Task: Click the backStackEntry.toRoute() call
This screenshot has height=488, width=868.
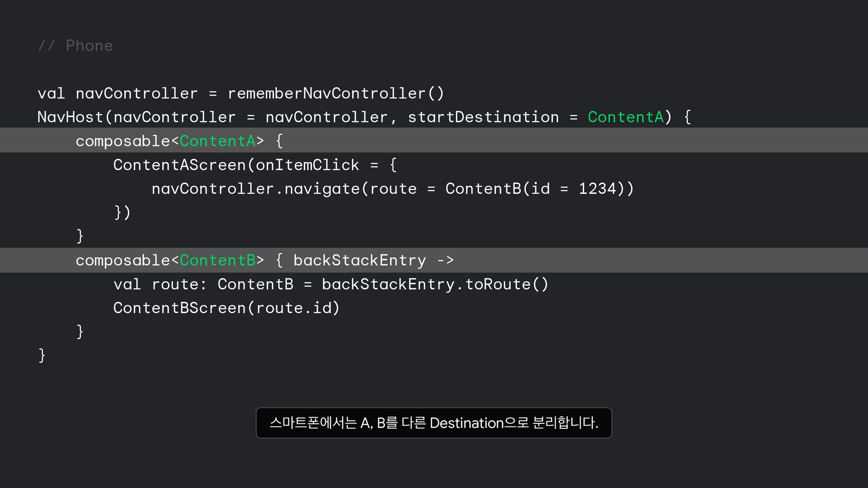Action: point(435,284)
